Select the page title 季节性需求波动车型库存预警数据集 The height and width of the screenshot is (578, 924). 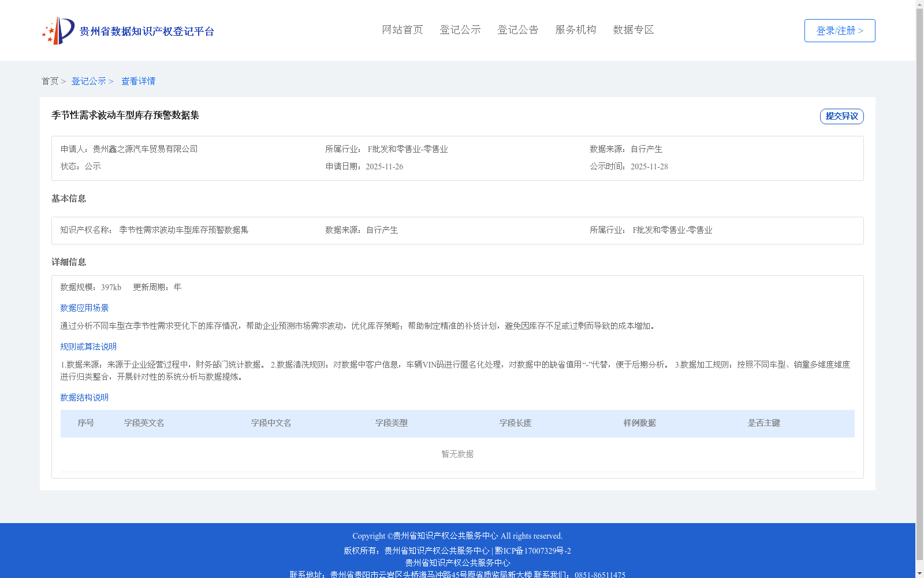pos(125,115)
